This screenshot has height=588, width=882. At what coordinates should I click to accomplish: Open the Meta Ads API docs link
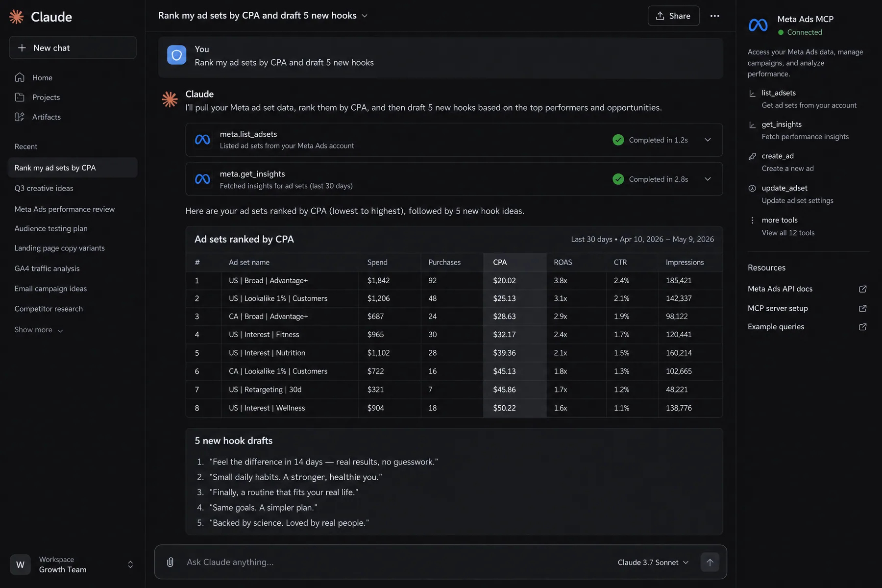pyautogui.click(x=780, y=289)
